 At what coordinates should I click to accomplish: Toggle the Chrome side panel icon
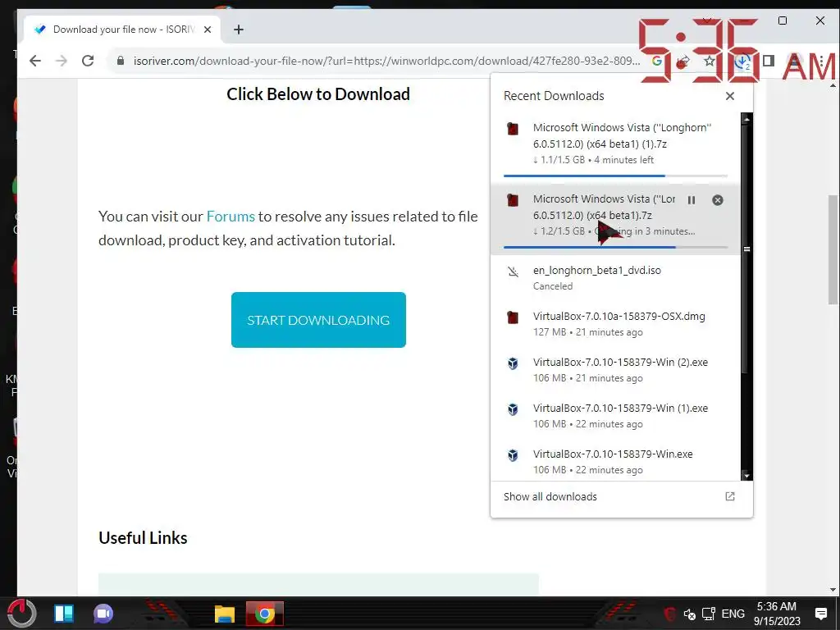click(x=768, y=61)
